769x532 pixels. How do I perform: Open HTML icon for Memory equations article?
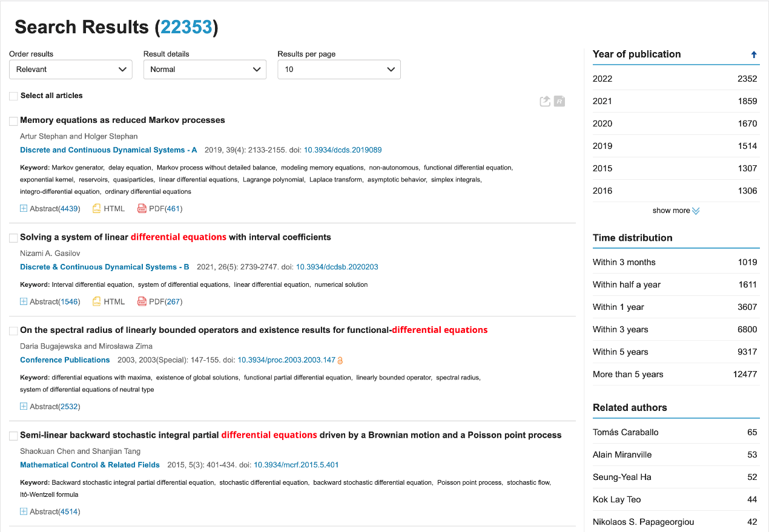[97, 209]
